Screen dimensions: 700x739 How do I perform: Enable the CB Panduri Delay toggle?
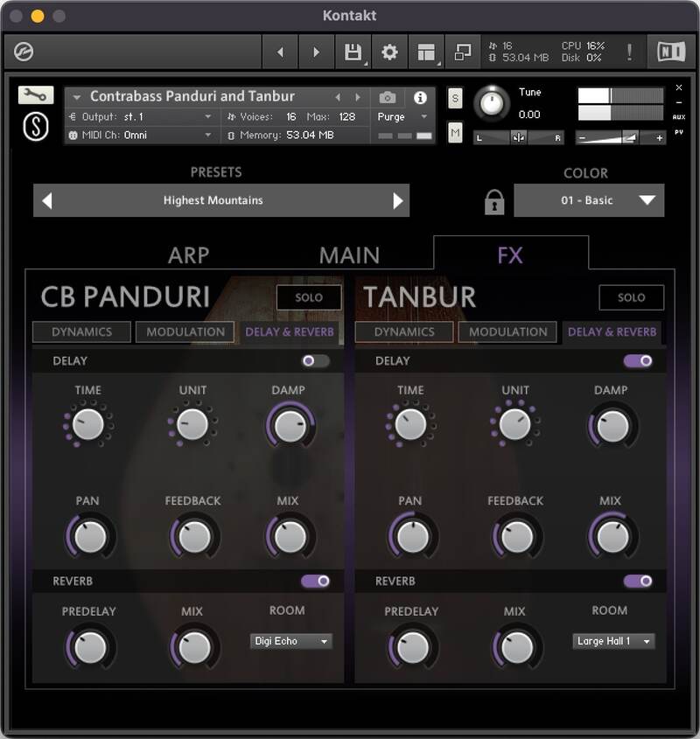[x=313, y=361]
